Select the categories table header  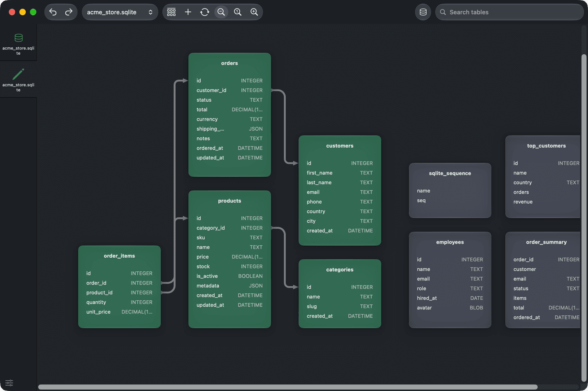coord(340,269)
